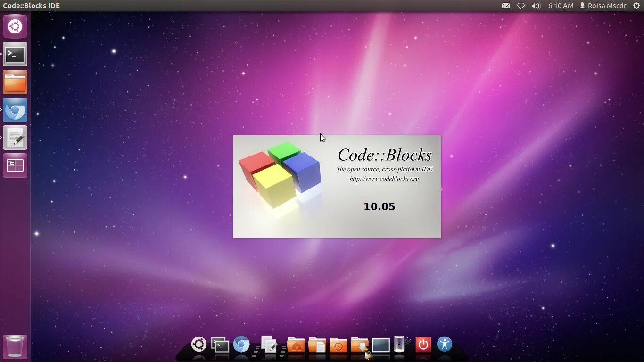Launch Chromium from the left launcher
644x362 pixels.
tap(15, 110)
